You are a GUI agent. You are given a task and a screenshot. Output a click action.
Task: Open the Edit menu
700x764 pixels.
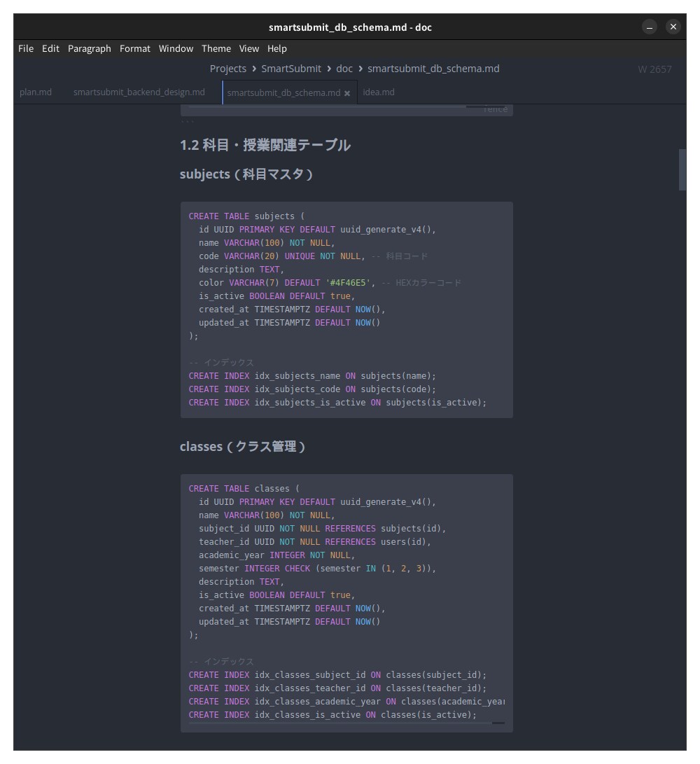pyautogui.click(x=50, y=49)
